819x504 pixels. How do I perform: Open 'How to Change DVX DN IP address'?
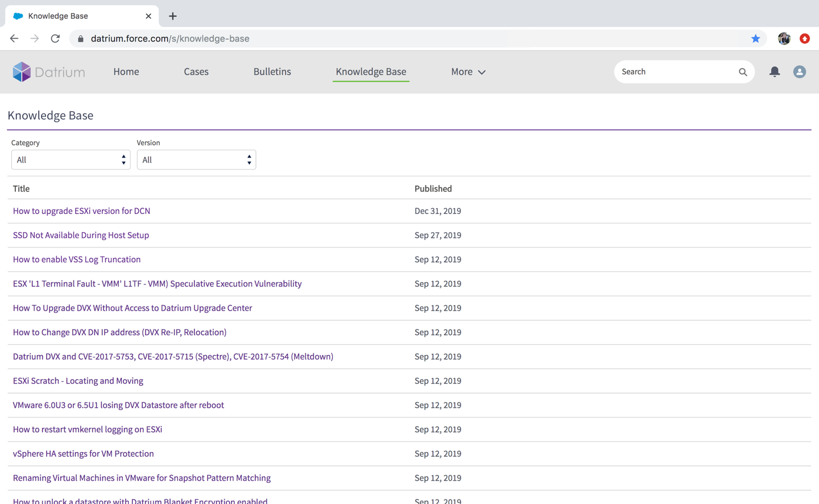[119, 332]
